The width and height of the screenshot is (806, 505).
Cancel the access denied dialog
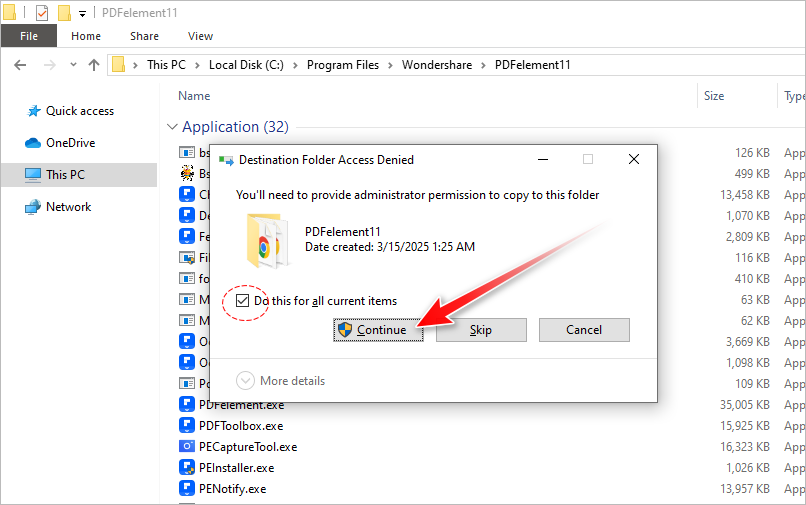(x=583, y=330)
